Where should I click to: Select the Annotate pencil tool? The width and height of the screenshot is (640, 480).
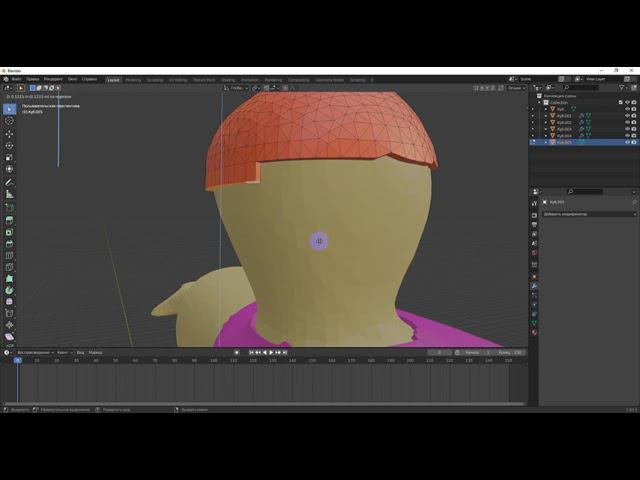pos(9,182)
